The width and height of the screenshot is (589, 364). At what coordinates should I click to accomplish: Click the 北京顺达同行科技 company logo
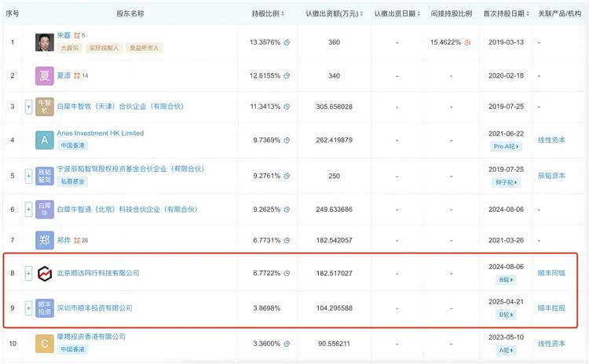click(x=45, y=274)
